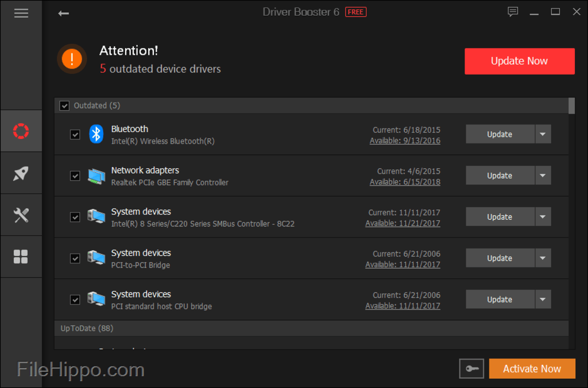Open the Boost section via rocket icon
The width and height of the screenshot is (588, 388).
click(x=21, y=173)
